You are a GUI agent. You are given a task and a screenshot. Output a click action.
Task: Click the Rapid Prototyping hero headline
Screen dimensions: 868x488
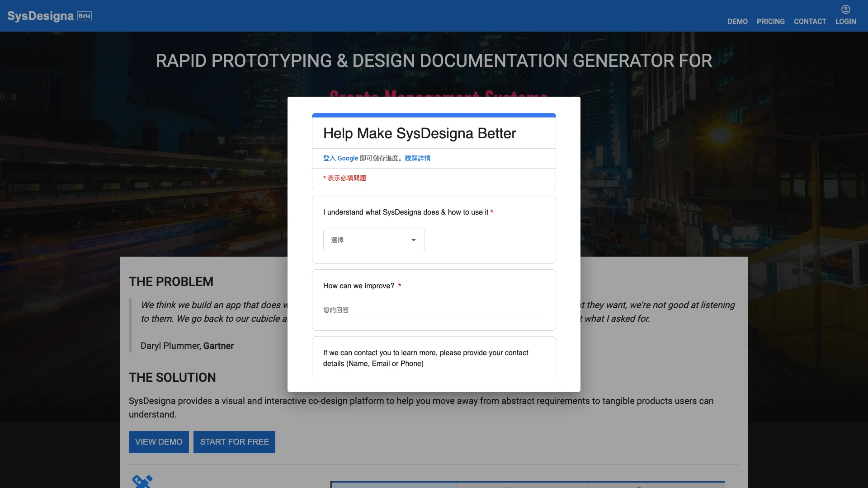(x=434, y=61)
